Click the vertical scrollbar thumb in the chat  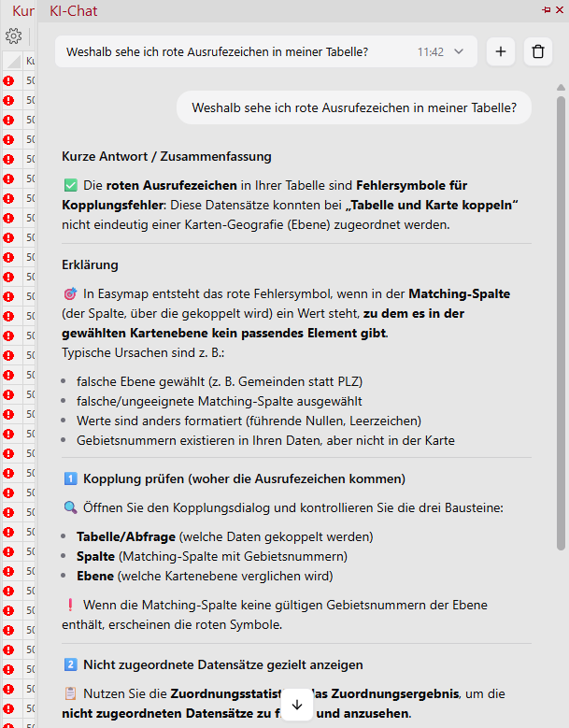[561, 323]
